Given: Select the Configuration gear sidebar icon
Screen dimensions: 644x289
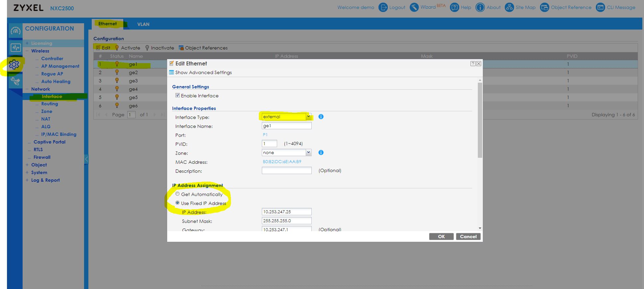Looking at the screenshot, I should [x=14, y=64].
